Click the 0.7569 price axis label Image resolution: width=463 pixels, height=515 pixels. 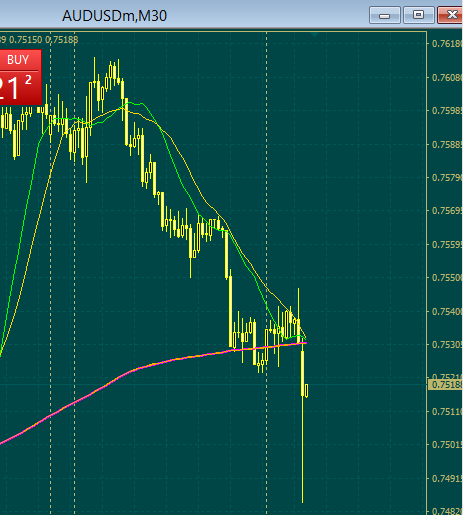tap(447, 211)
